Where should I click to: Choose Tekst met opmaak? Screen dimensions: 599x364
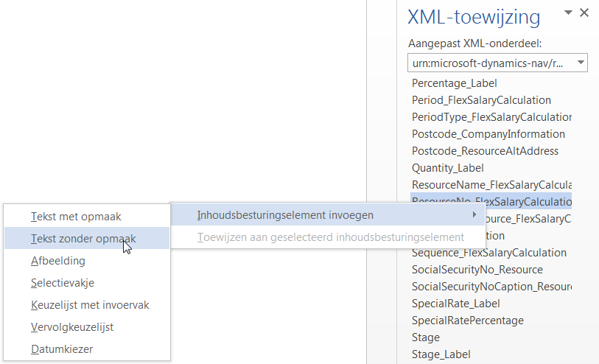tap(76, 217)
